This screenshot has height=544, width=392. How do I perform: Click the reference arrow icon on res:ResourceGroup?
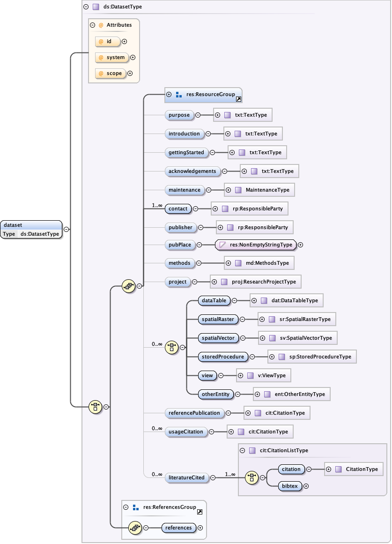pyautogui.click(x=238, y=99)
